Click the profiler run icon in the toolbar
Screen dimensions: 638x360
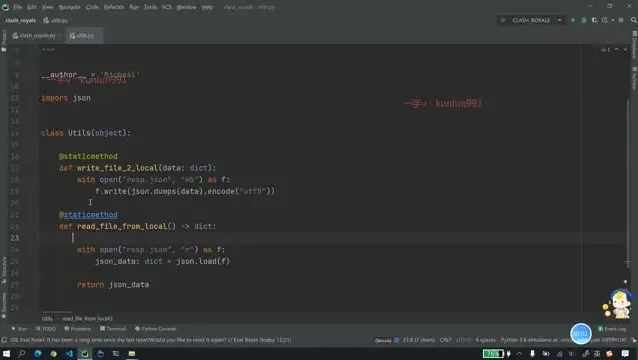click(605, 20)
